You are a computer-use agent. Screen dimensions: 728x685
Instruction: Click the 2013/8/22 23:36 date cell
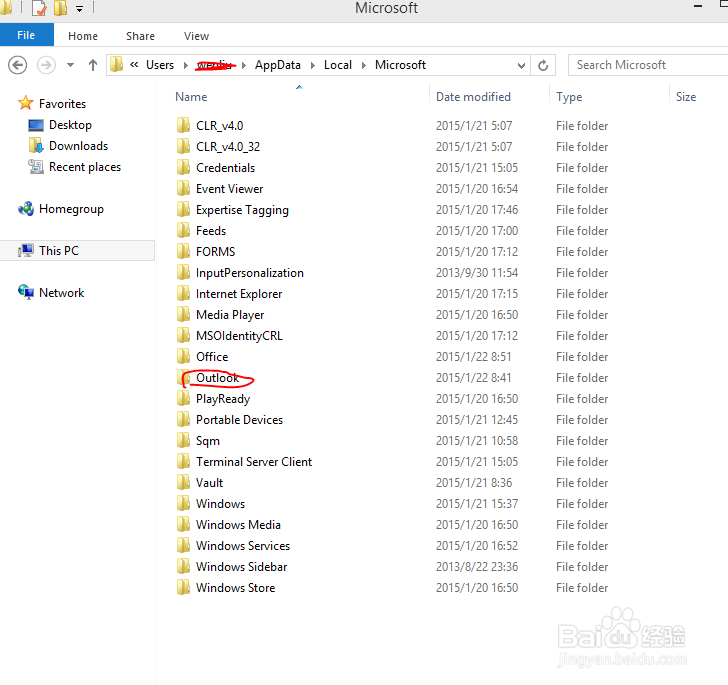pos(477,567)
